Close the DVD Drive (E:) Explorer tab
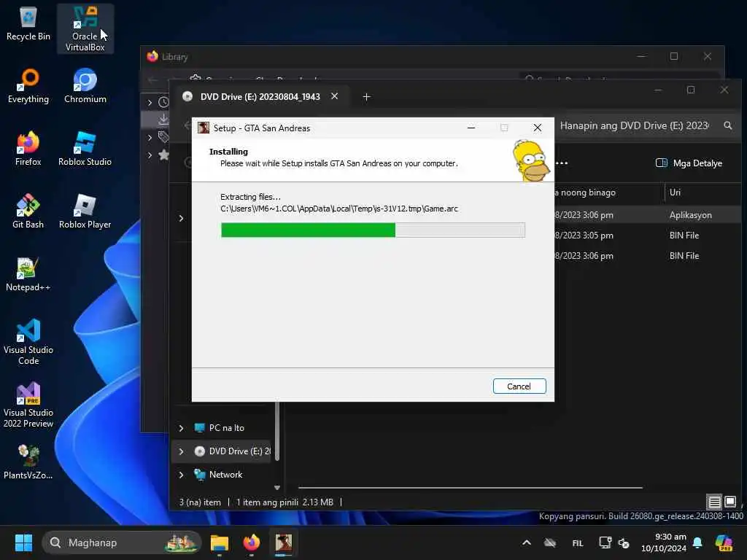 [334, 97]
